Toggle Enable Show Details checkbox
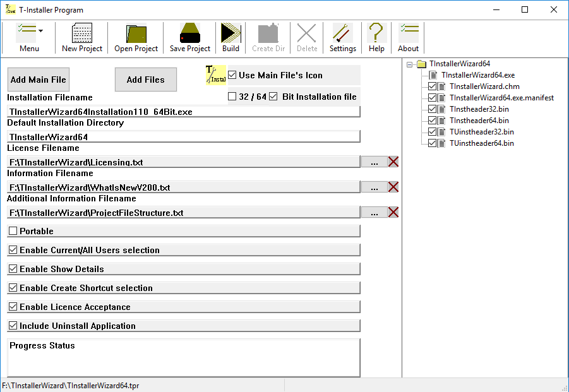This screenshot has height=392, width=569. [13, 269]
